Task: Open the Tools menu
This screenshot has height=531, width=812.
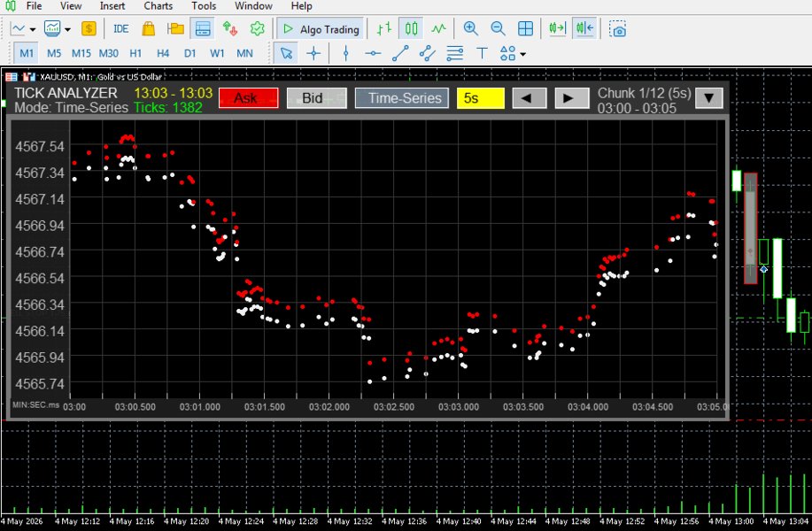Action: pyautogui.click(x=204, y=6)
